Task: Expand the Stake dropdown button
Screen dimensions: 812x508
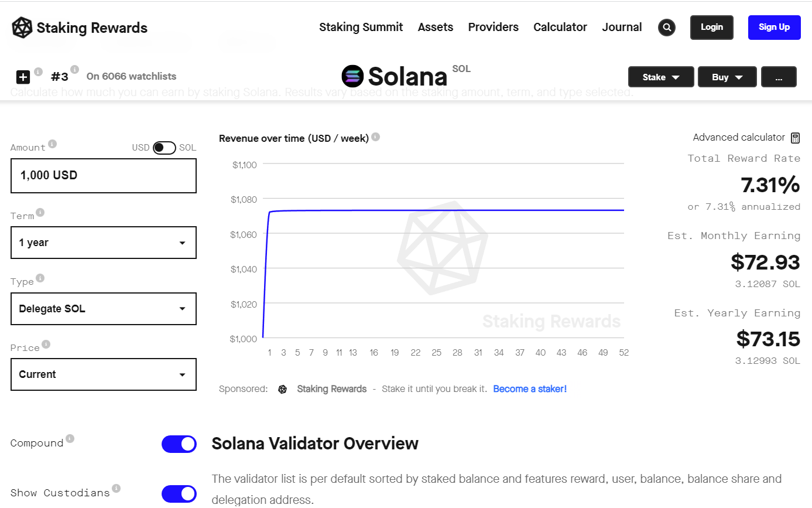Action: (x=661, y=77)
